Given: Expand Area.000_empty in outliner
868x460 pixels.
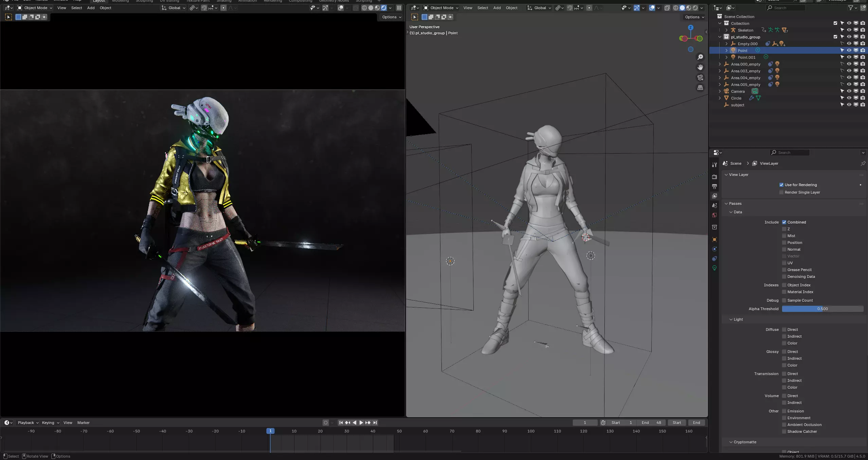Looking at the screenshot, I should pyautogui.click(x=720, y=64).
